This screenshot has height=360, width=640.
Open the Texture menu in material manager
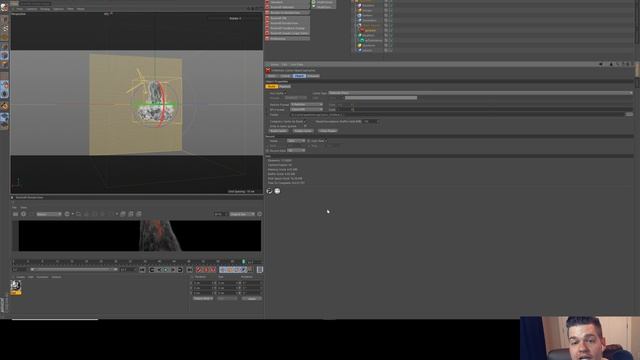tap(56, 277)
